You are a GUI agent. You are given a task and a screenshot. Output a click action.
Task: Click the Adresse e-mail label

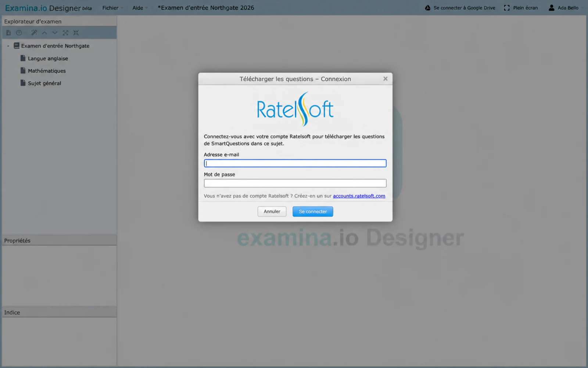pos(221,155)
